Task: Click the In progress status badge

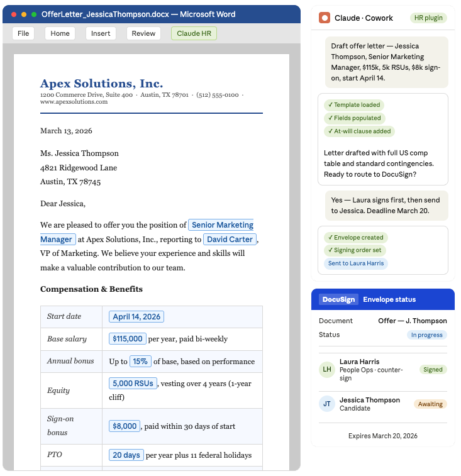Action: (426, 335)
